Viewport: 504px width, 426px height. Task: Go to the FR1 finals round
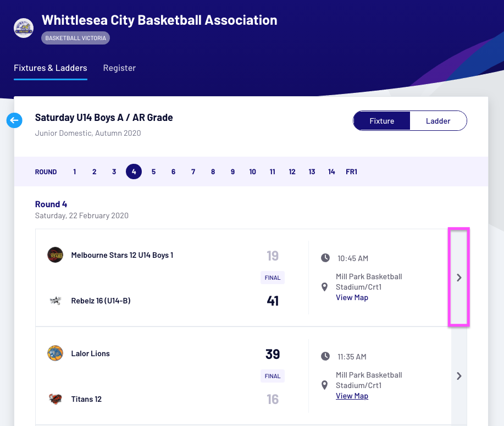[x=351, y=172]
